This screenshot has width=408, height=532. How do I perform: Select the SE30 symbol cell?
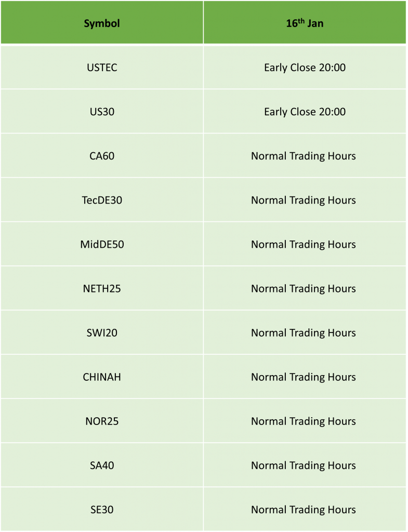coord(102,509)
